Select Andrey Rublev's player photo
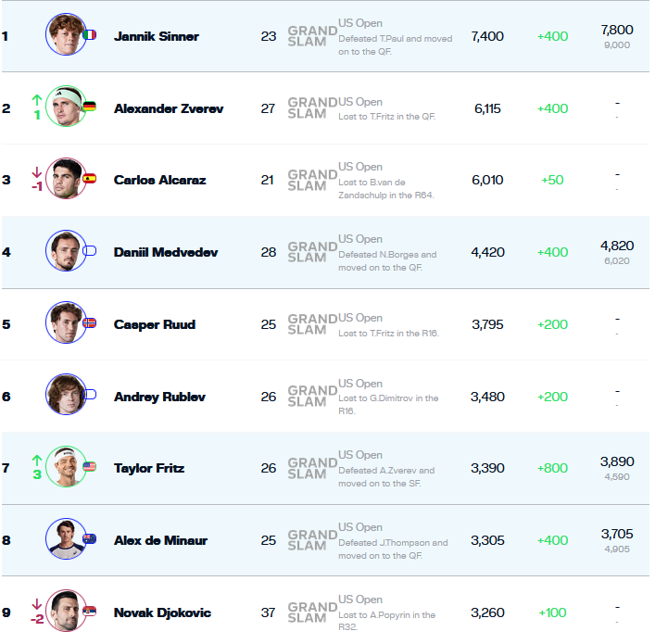The width and height of the screenshot is (655, 644). click(64, 395)
